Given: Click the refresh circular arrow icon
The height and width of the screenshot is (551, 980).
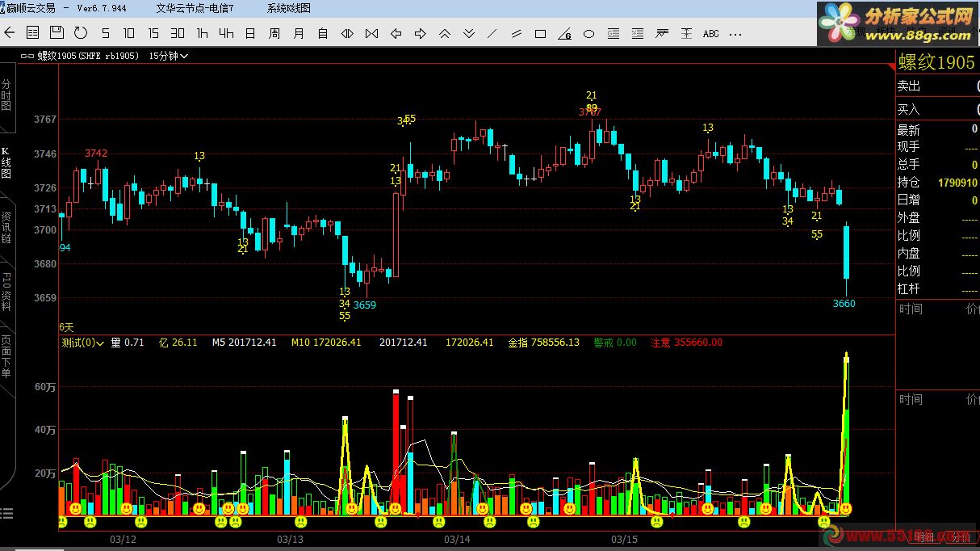Looking at the screenshot, I should tap(81, 33).
